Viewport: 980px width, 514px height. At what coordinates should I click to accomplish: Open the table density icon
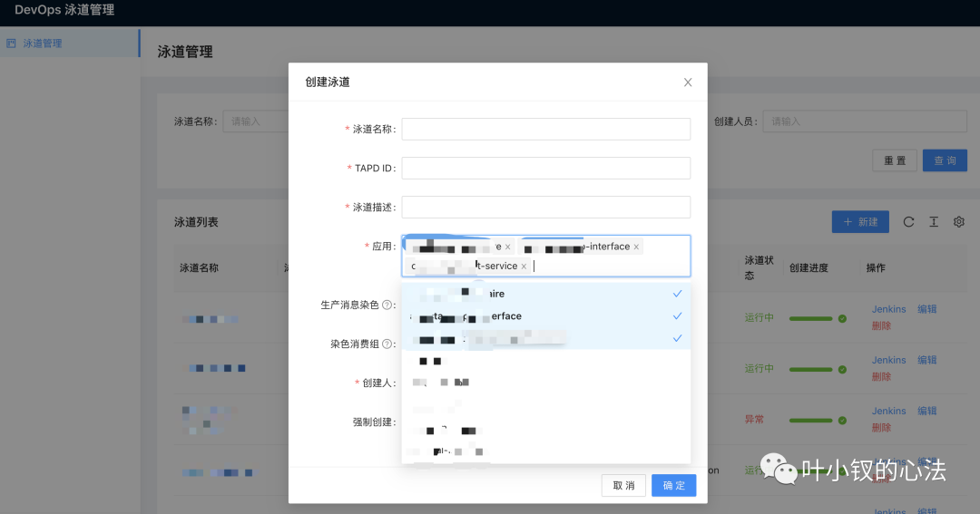pyautogui.click(x=934, y=222)
